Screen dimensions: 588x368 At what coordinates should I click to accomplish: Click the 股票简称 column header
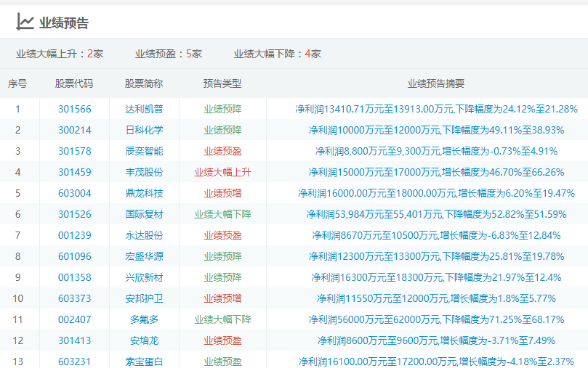pyautogui.click(x=144, y=83)
